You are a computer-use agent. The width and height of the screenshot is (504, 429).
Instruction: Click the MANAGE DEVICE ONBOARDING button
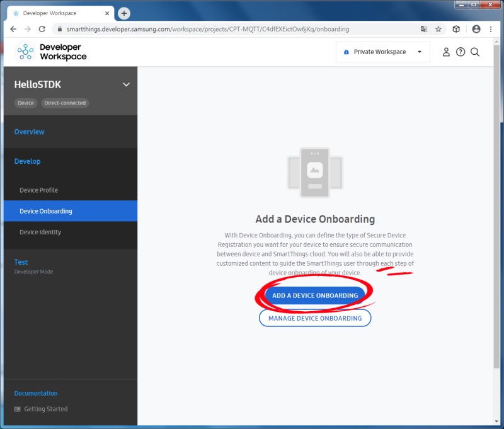[315, 318]
